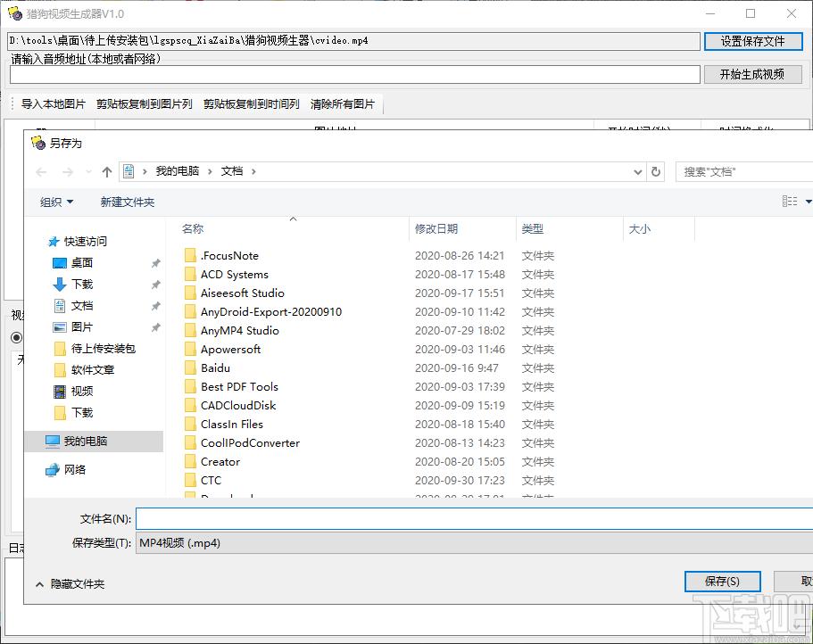Expand breadcrumb chevron after 文档
The width and height of the screenshot is (813, 644).
click(253, 171)
